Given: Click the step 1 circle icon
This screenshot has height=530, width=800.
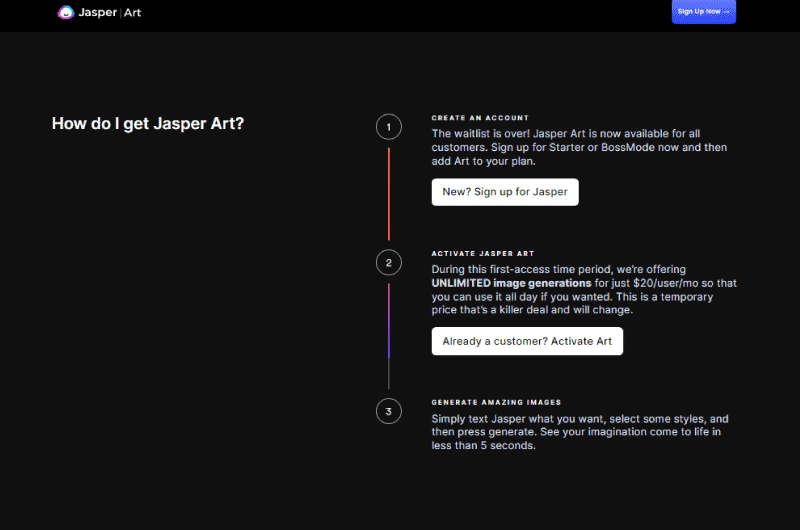Looking at the screenshot, I should pyautogui.click(x=389, y=127).
